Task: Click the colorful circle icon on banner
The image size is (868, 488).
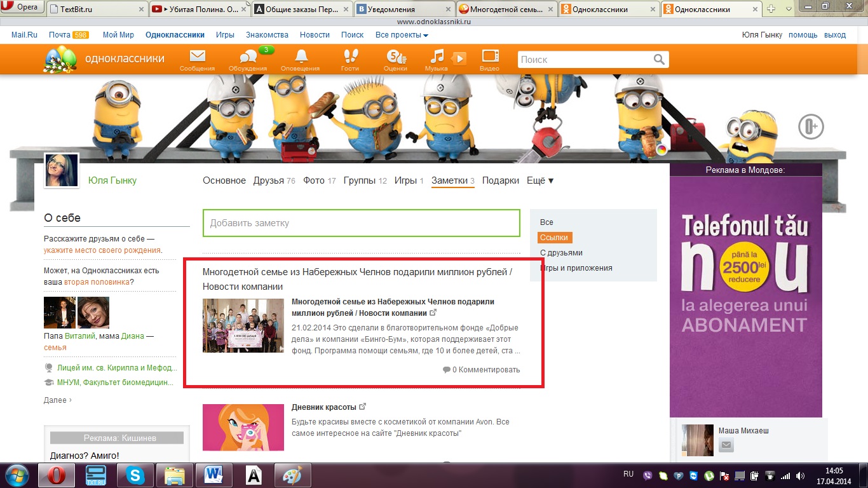Action: coord(662,150)
